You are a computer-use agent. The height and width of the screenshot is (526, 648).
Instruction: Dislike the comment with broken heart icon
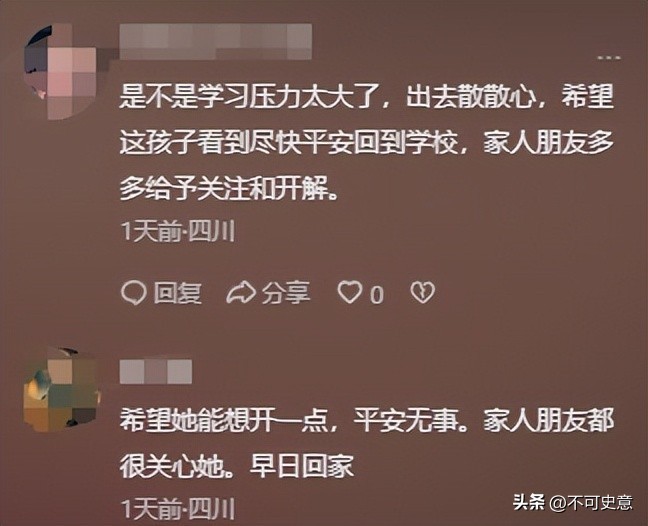point(422,292)
